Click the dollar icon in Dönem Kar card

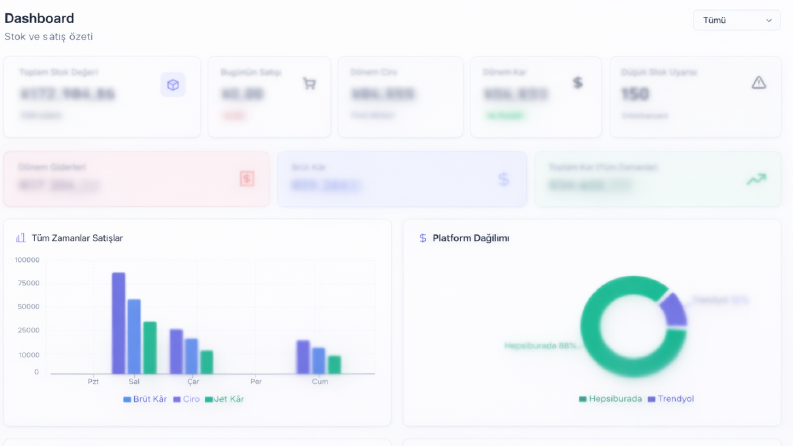click(x=578, y=82)
